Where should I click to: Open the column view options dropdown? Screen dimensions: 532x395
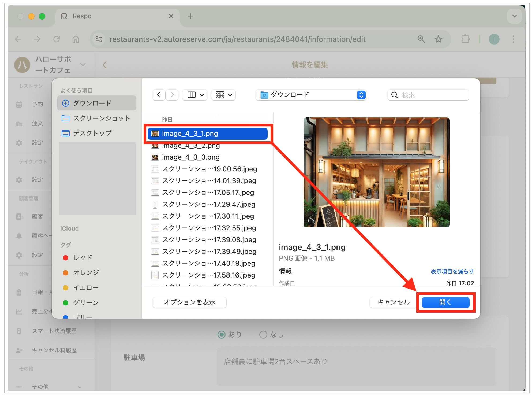tap(195, 95)
